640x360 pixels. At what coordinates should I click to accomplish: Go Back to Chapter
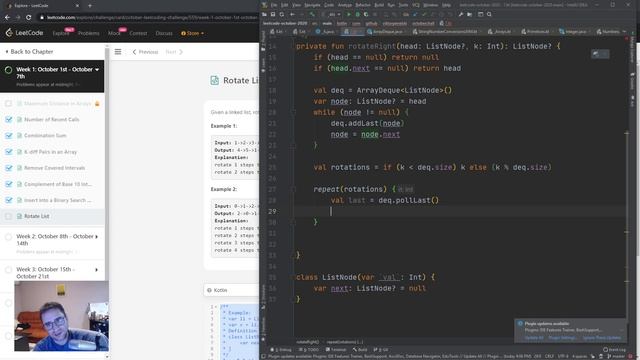coord(29,51)
